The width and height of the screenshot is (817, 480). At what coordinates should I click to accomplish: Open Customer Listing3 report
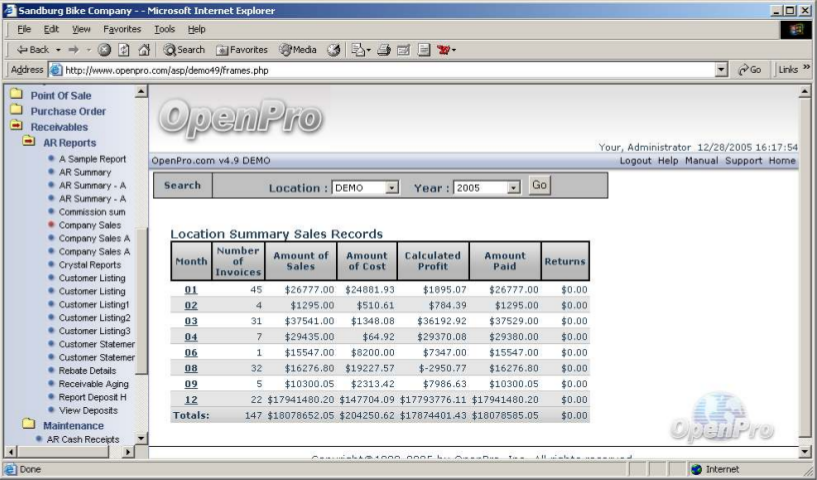click(x=94, y=331)
